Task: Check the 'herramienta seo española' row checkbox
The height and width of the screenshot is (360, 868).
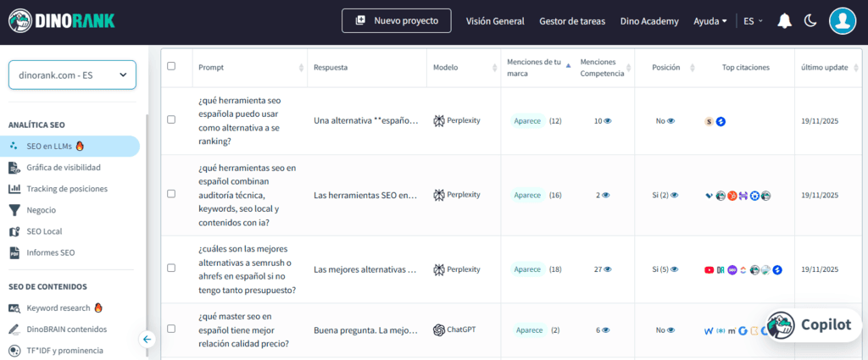Action: [171, 119]
